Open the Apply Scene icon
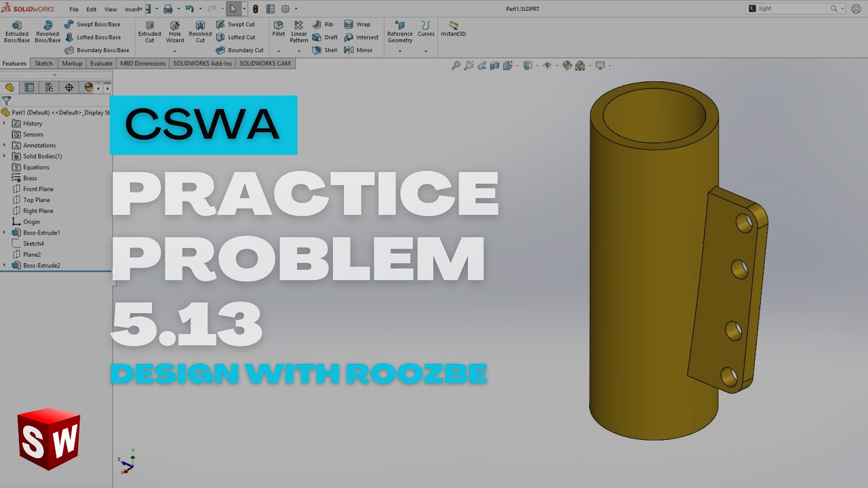Viewport: 868px width, 488px height. coord(580,66)
